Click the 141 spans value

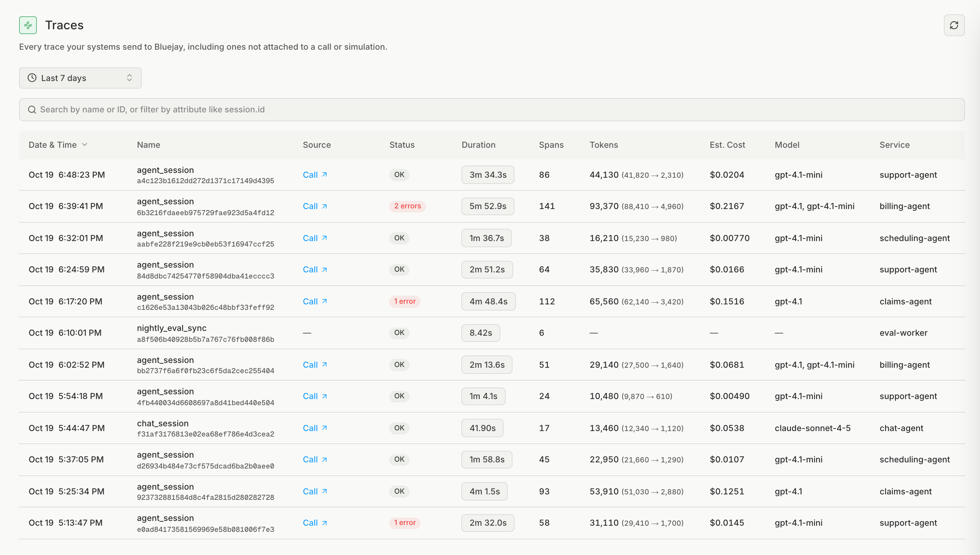[x=547, y=206]
